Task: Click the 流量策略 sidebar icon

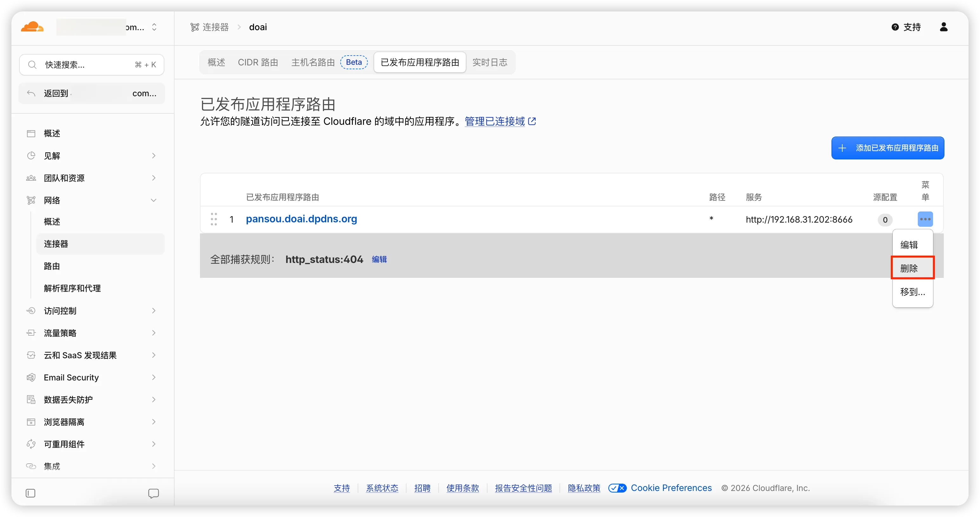Action: click(x=31, y=333)
